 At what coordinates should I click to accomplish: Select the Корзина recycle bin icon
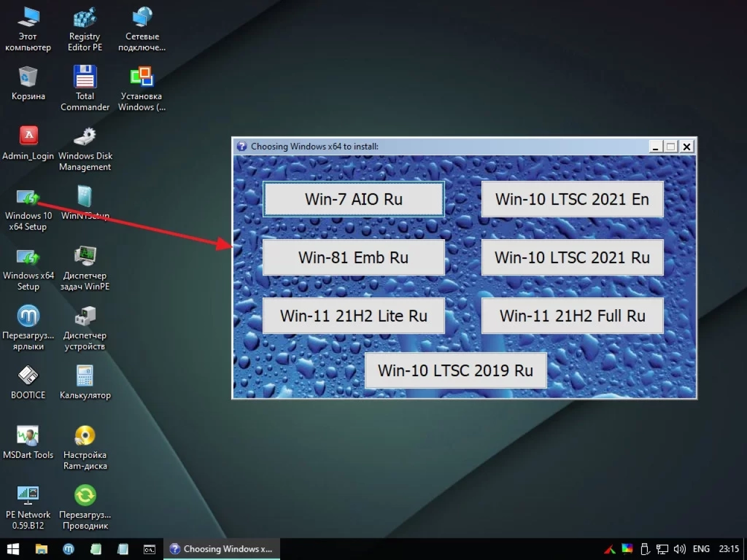click(x=28, y=83)
